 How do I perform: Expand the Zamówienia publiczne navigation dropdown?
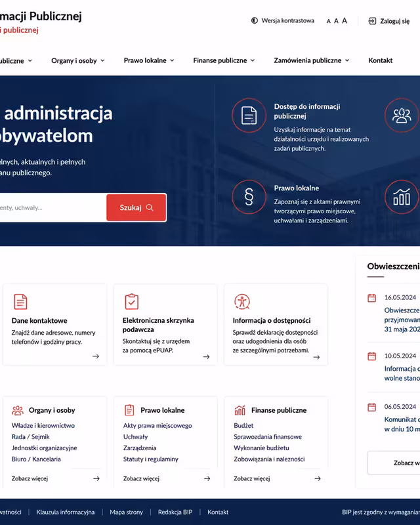point(312,60)
